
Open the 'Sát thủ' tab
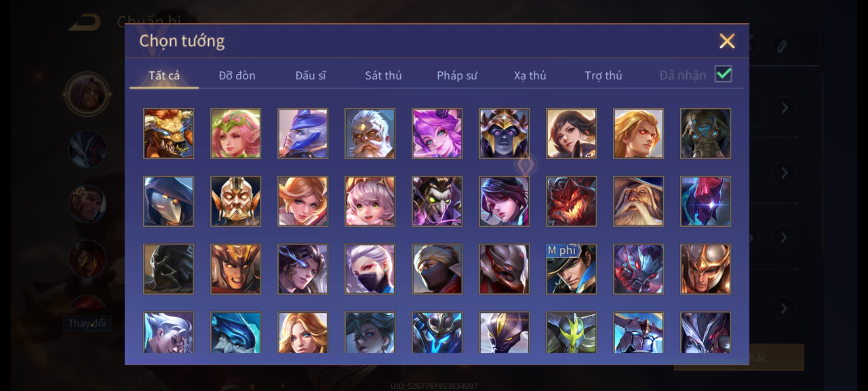point(383,75)
